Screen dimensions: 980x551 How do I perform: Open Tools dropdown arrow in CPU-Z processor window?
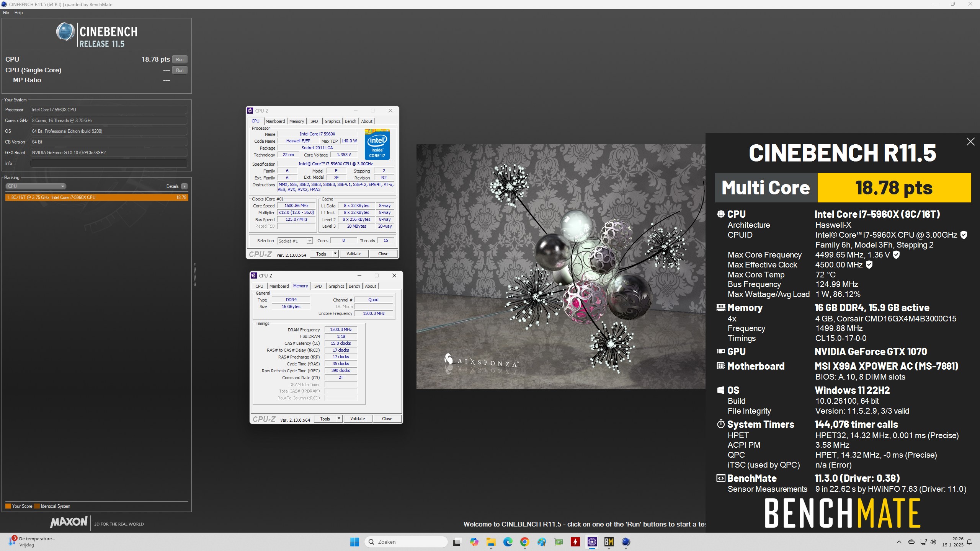[335, 254]
